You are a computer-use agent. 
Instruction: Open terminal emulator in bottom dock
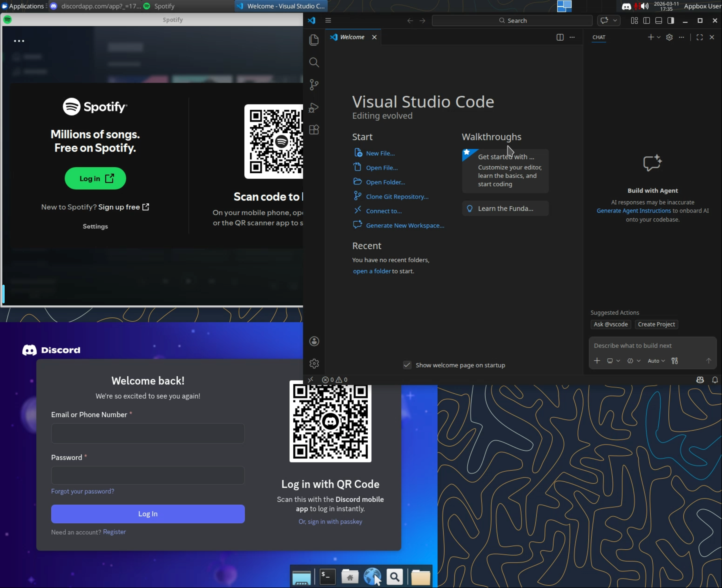point(327,577)
